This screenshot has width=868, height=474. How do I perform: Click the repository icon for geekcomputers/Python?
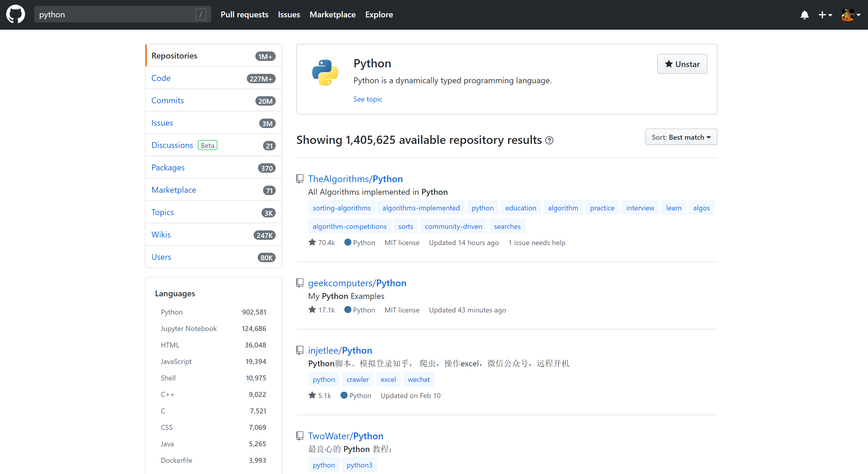pyautogui.click(x=300, y=283)
